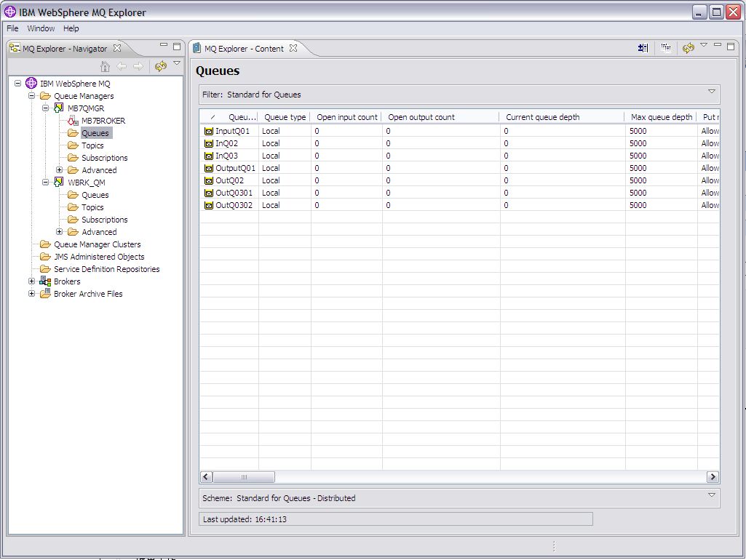Close the MQ Explorer - Navigator tab
Screen dimensions: 746x560
117,48
